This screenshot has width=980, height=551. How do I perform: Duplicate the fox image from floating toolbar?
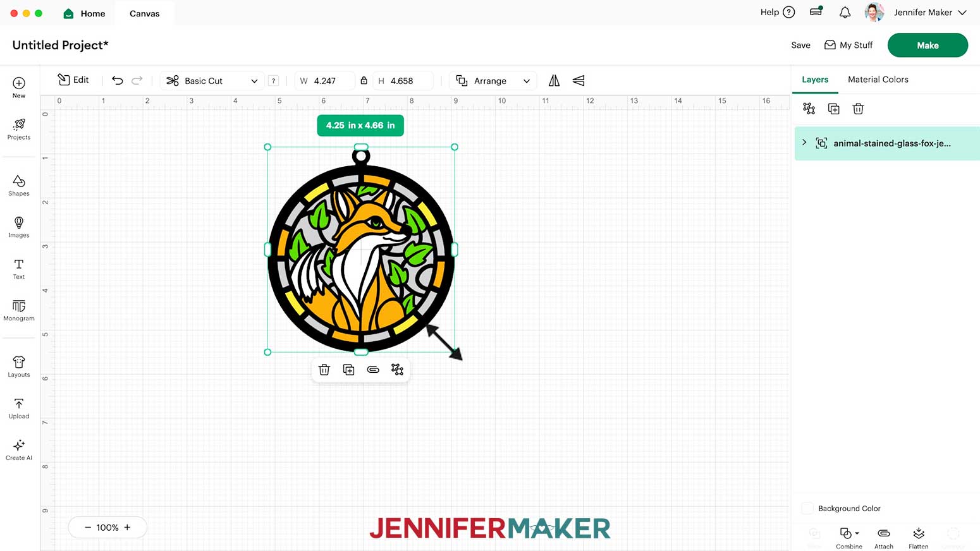[x=348, y=370]
